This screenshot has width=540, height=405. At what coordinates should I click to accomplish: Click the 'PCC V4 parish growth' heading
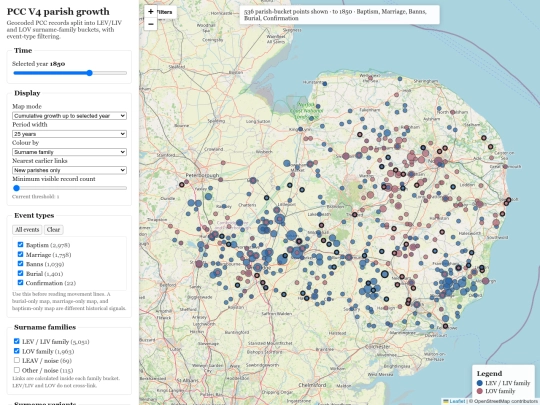[x=58, y=12]
